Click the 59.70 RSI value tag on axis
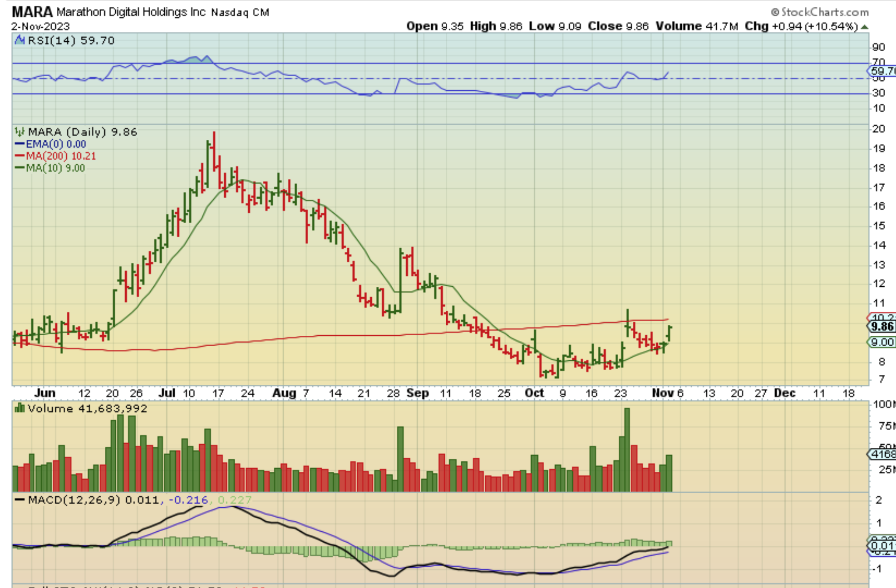 pos(882,71)
